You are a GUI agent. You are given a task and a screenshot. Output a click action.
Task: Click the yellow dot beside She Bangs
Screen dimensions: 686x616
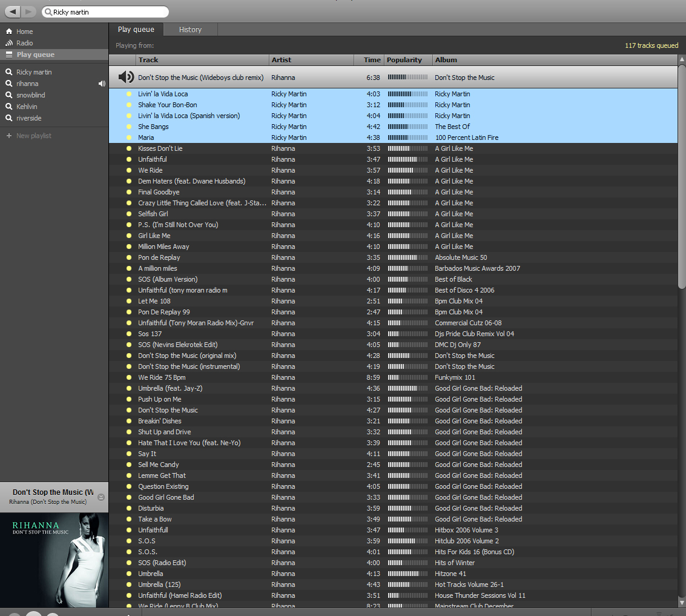tap(129, 127)
